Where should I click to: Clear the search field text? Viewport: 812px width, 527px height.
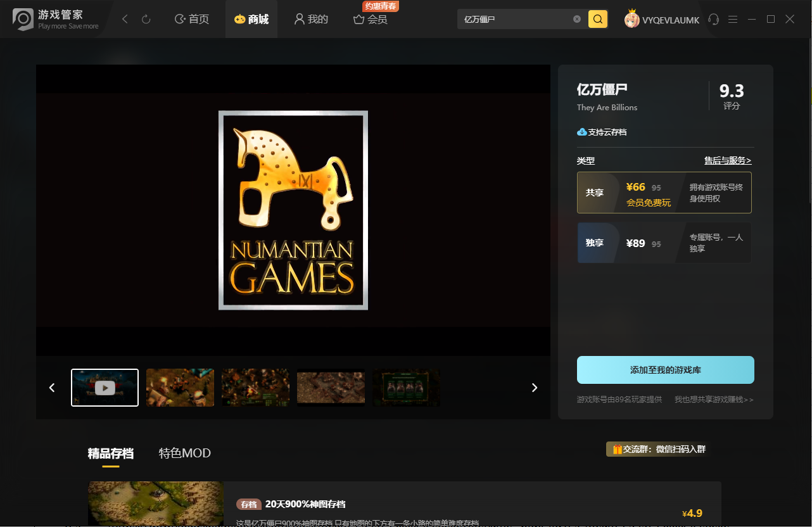click(577, 19)
